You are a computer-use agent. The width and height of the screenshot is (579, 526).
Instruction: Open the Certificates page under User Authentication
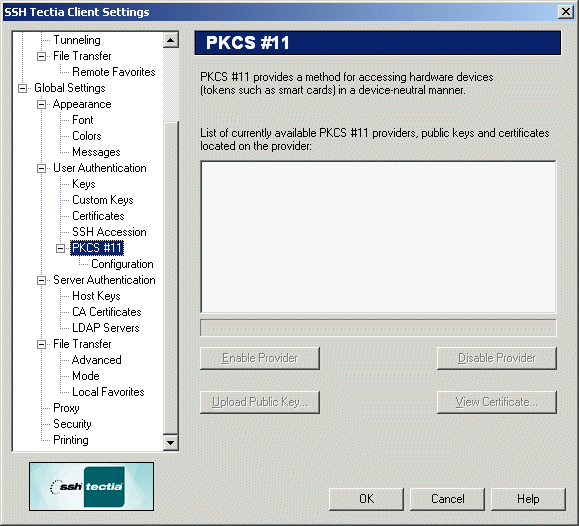(x=98, y=216)
